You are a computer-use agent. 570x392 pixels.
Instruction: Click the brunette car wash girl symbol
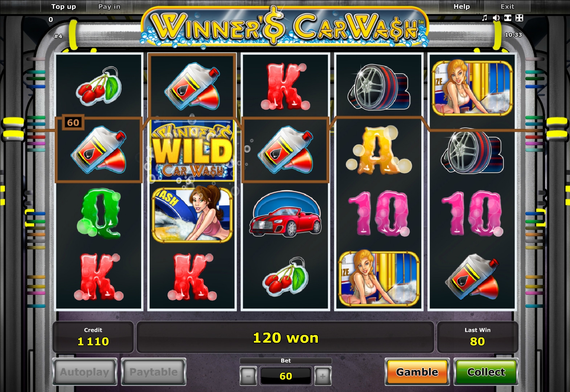pyautogui.click(x=192, y=214)
